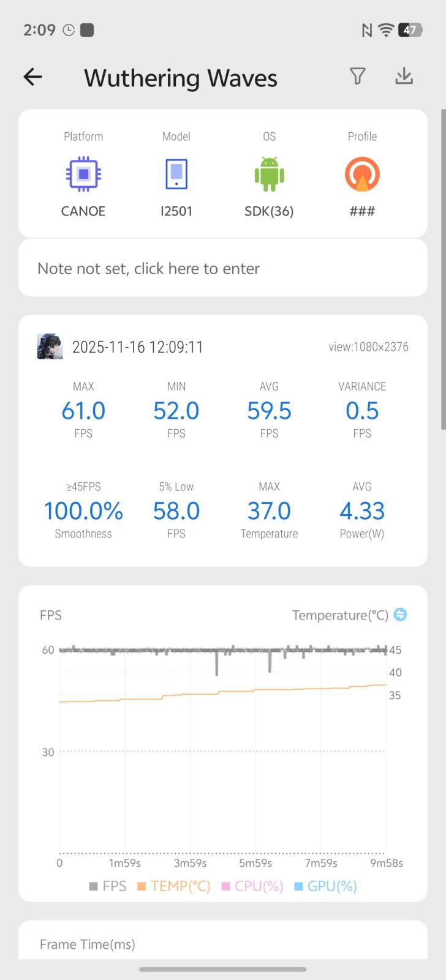
Task: Click the page scrollbar on right edge
Action: point(443,269)
